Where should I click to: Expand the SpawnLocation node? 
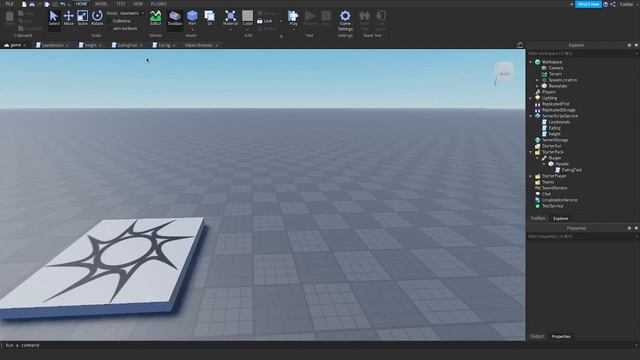[538, 80]
